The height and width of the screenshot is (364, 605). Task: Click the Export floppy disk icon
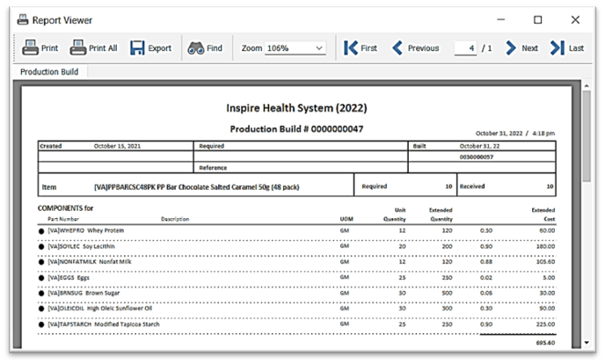click(137, 48)
